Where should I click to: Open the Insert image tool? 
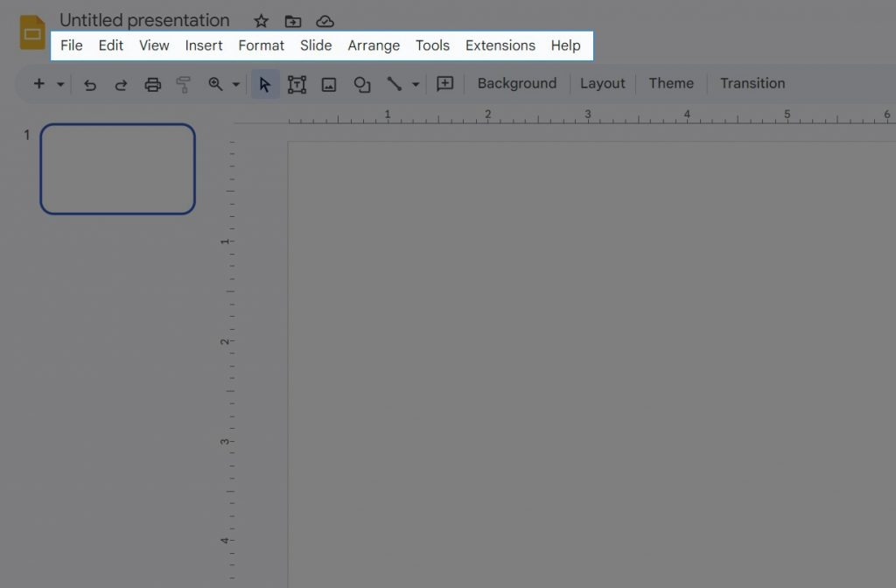pyautogui.click(x=329, y=83)
